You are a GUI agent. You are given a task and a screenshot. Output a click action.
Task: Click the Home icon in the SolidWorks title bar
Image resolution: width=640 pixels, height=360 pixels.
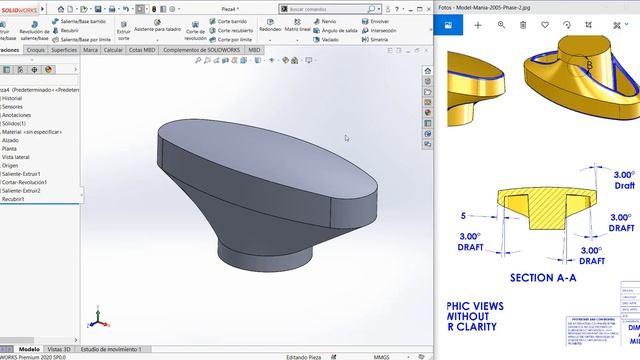[61, 9]
